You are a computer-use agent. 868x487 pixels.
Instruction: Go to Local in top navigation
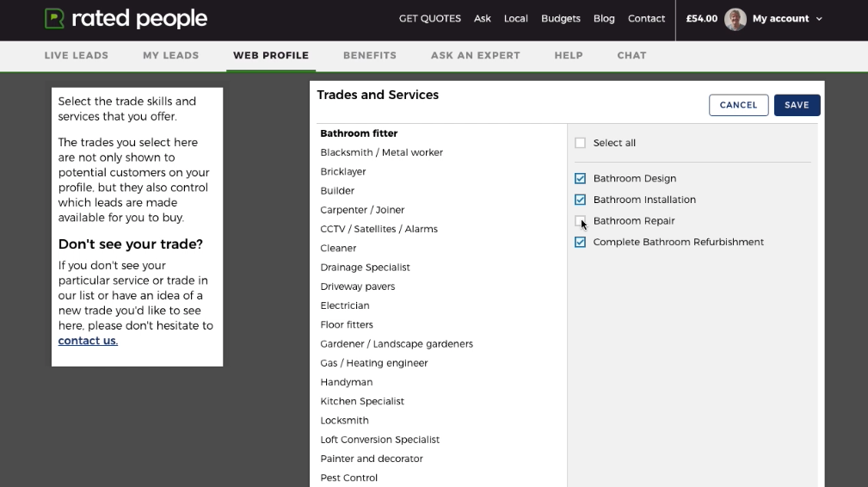pos(515,18)
